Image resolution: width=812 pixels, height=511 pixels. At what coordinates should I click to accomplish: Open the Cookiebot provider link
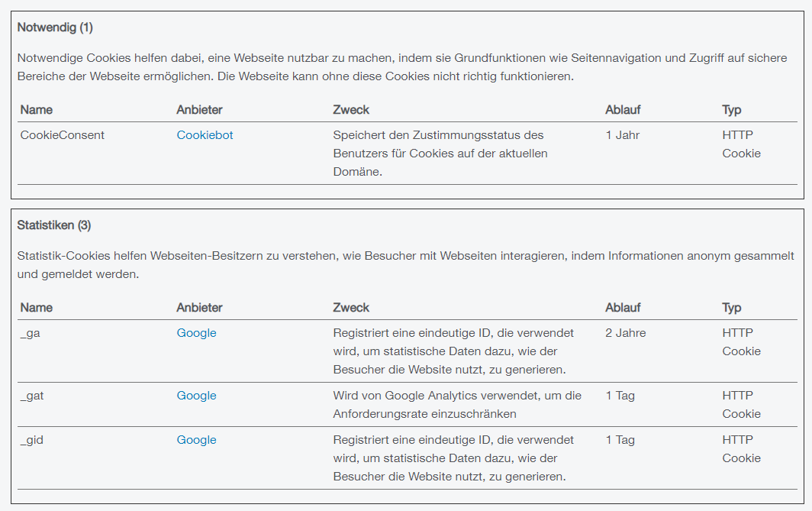[205, 135]
